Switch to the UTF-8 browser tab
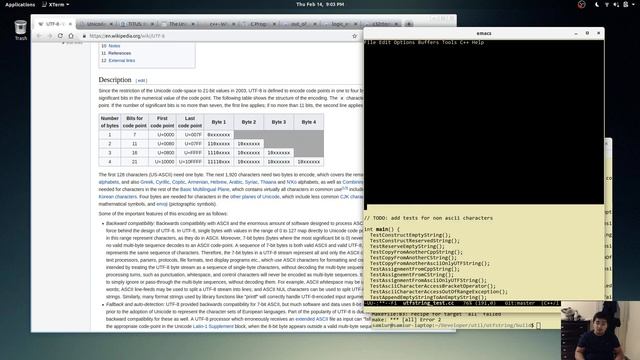The width and height of the screenshot is (640, 360). (54, 24)
